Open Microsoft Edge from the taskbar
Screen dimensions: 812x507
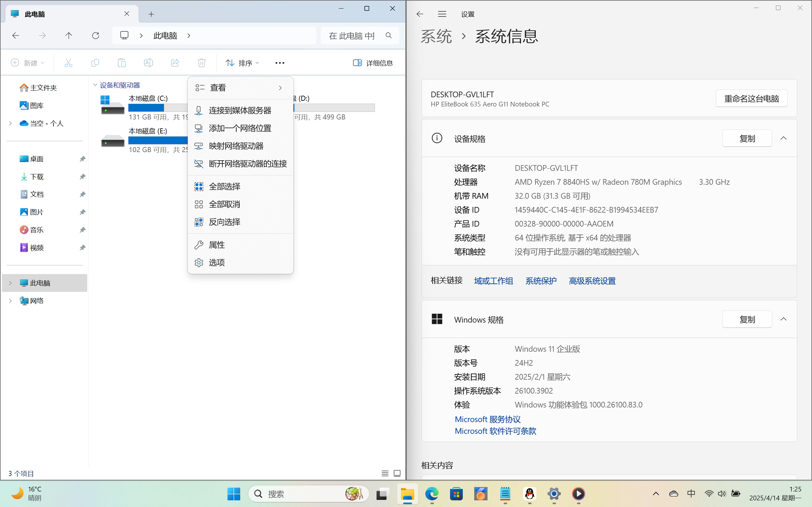pos(432,494)
